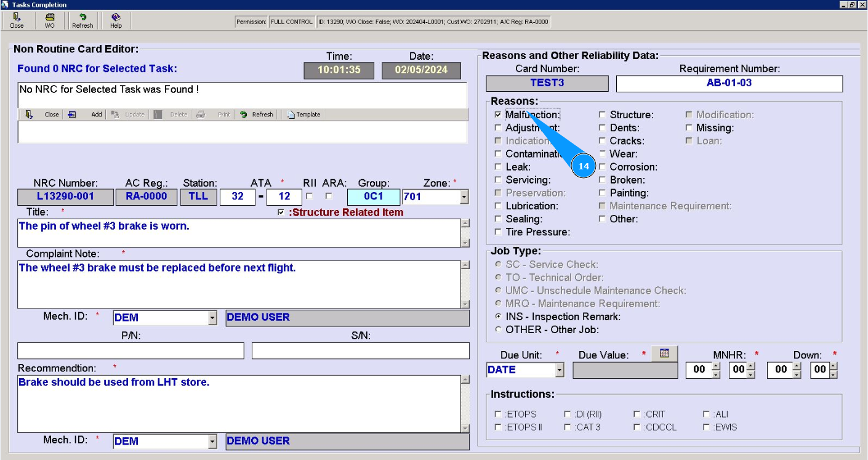
Task: Open Help from the top toolbar
Action: (x=116, y=20)
